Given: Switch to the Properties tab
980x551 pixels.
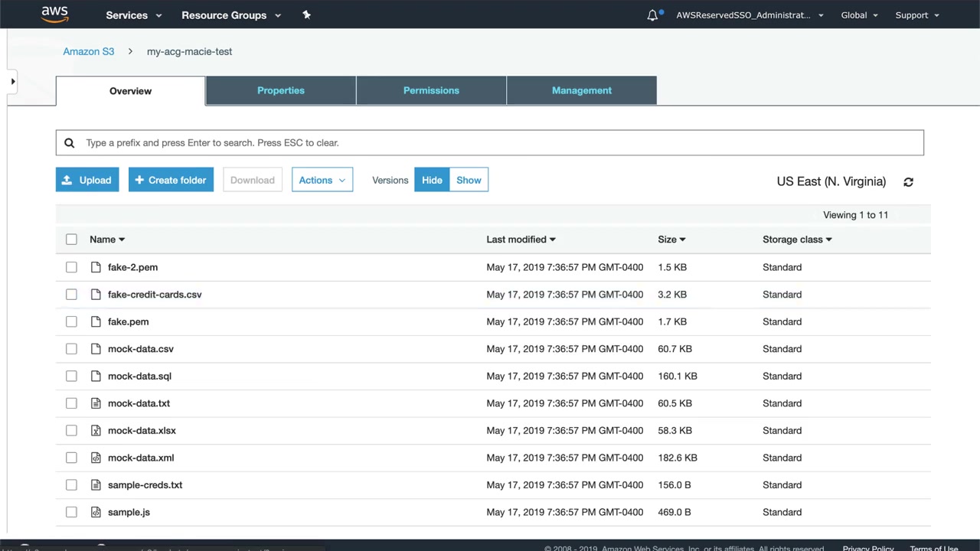Looking at the screenshot, I should click(x=281, y=90).
